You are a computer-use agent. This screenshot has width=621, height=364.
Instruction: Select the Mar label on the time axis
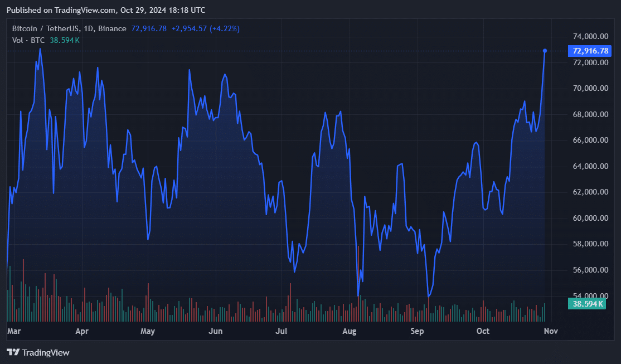pos(14,331)
